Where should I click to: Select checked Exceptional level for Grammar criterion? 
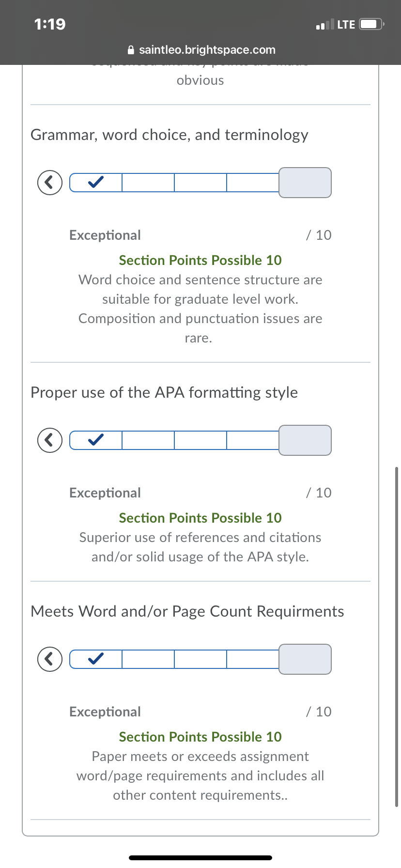pos(96,183)
